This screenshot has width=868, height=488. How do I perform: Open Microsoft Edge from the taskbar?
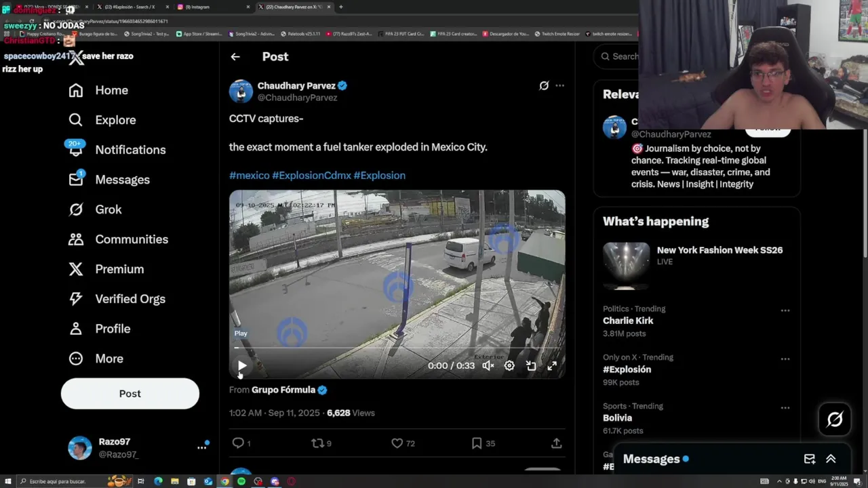tap(158, 481)
